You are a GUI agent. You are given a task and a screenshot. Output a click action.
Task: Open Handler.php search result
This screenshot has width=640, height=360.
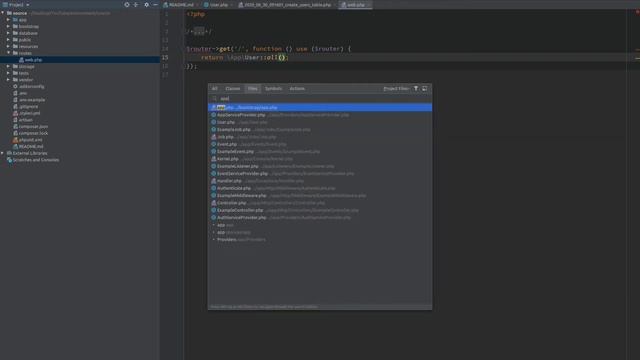[x=320, y=181]
